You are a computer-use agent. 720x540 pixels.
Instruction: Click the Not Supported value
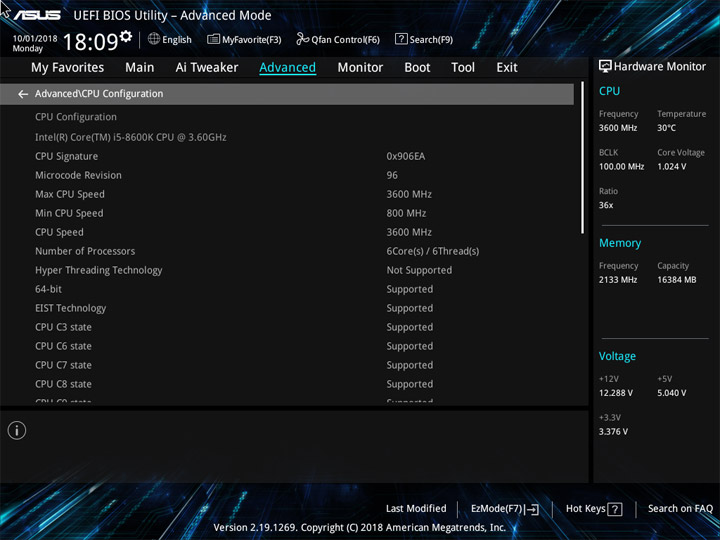click(x=419, y=270)
